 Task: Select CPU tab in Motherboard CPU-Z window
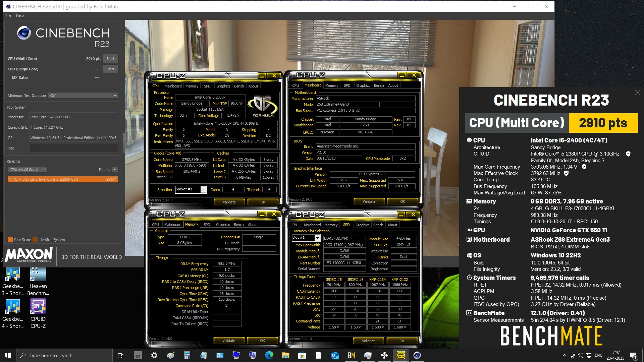(x=296, y=85)
